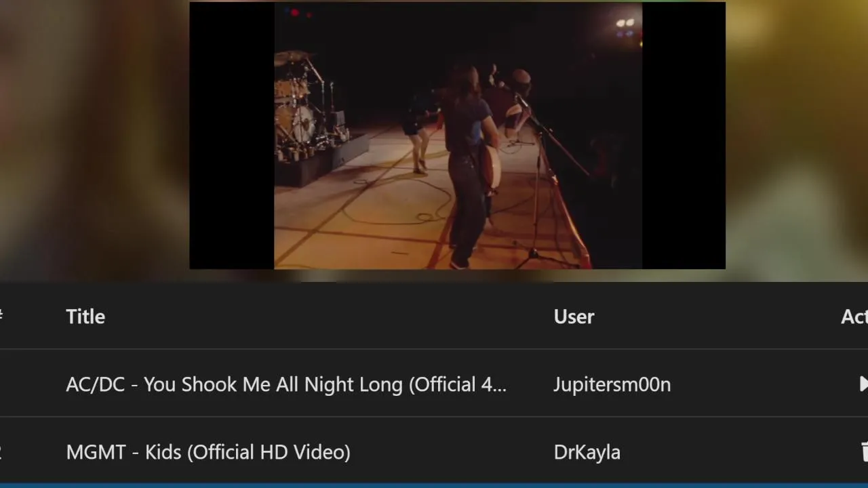The image size is (868, 488).
Task: Select the user DrKayla
Action: pyautogui.click(x=587, y=452)
